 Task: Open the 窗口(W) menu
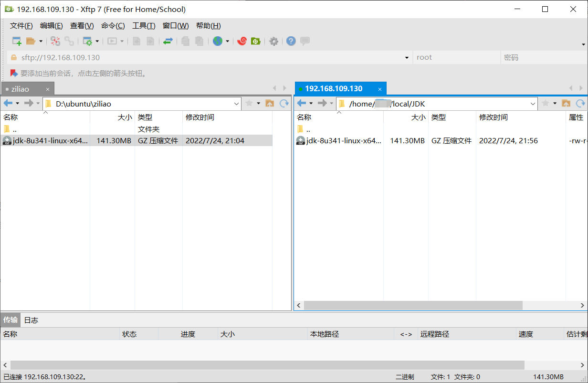[176, 26]
